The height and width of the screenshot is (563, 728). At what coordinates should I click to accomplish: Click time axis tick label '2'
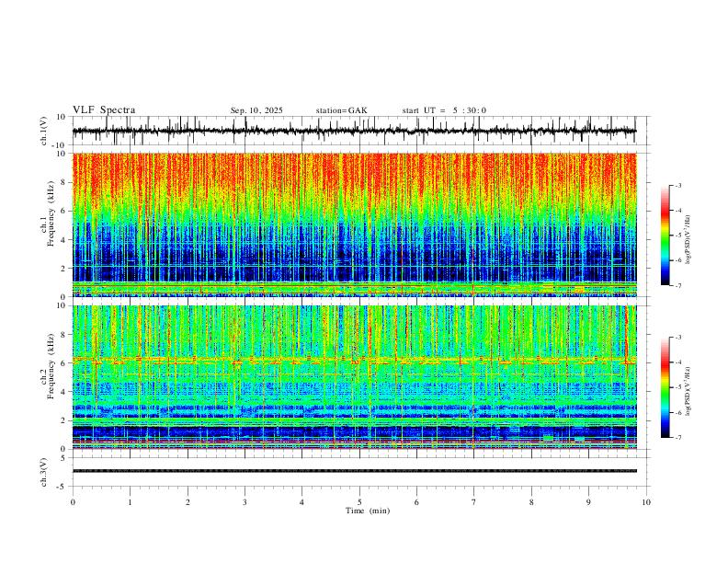(x=188, y=502)
